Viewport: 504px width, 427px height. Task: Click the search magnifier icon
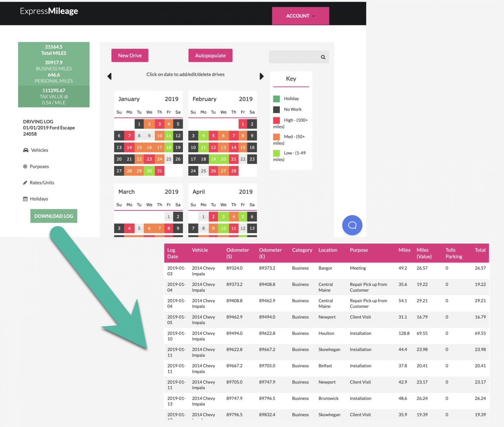coord(323,57)
